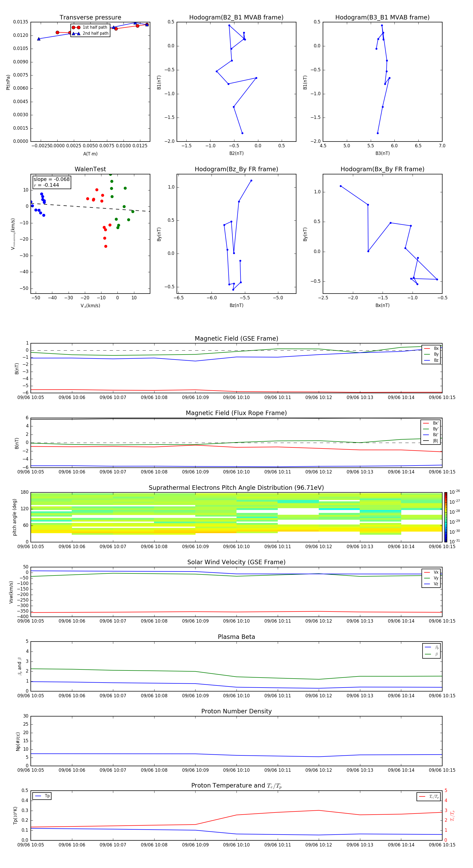Screen dimensions: 473x868
Task: Click the 'VA(km/s)' axis label on WalenTest
Action: coord(90,306)
